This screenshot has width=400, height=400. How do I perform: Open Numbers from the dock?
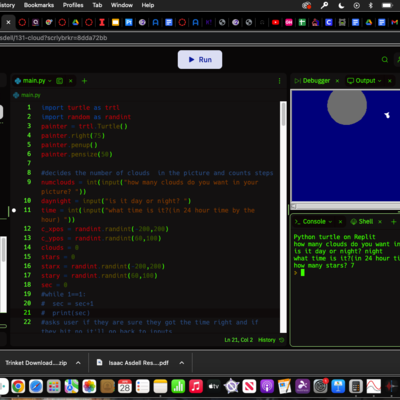[178, 387]
